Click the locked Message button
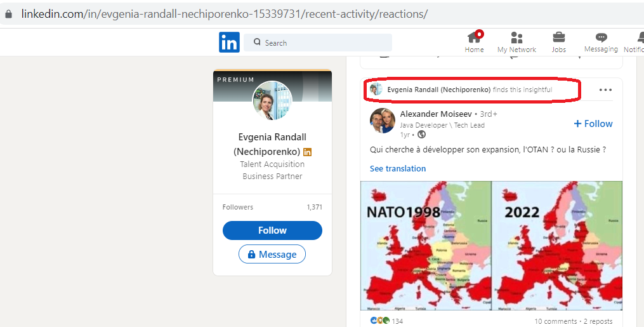644x327 pixels. [272, 254]
